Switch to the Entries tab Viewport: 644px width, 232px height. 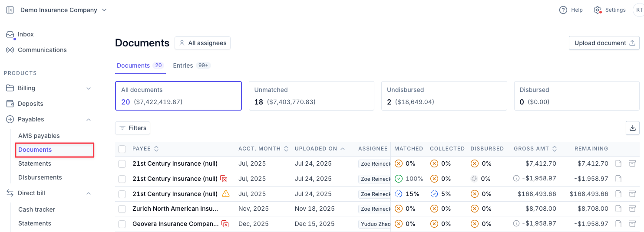coord(192,65)
